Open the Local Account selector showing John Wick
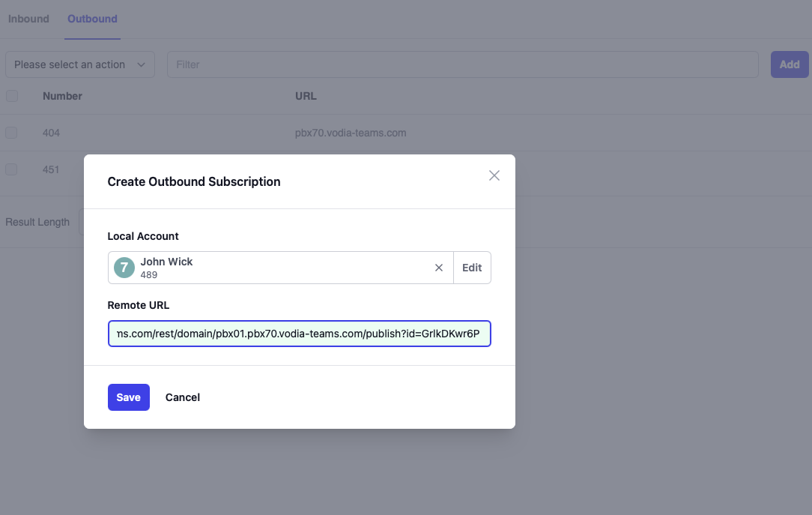812x515 pixels. [277, 268]
